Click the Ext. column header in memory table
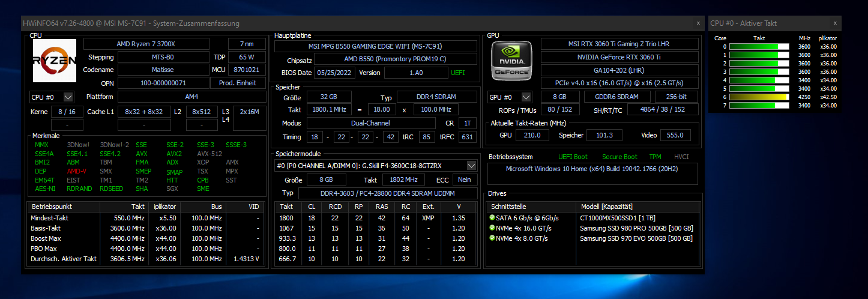This screenshot has height=299, width=868. pyautogui.click(x=429, y=206)
